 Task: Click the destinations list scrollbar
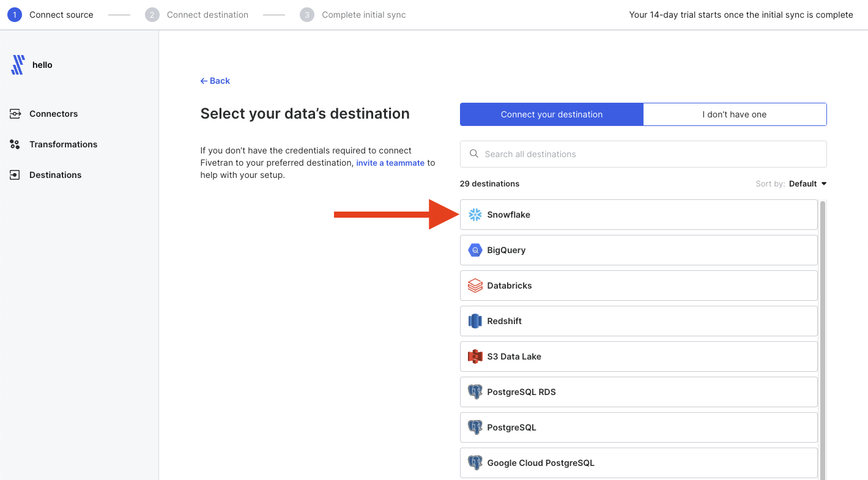(823, 339)
